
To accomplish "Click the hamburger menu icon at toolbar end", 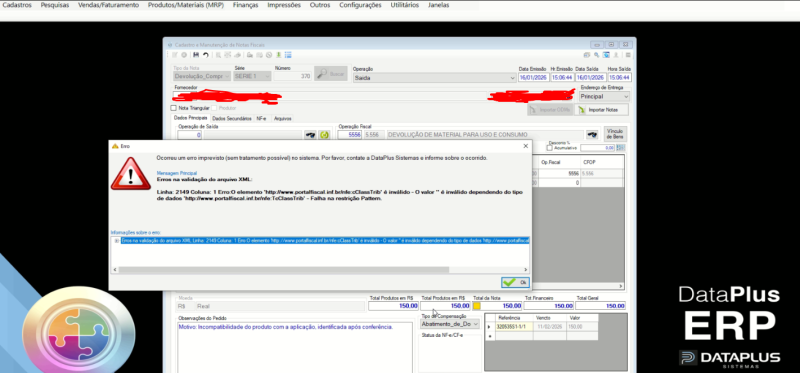I will (x=628, y=55).
